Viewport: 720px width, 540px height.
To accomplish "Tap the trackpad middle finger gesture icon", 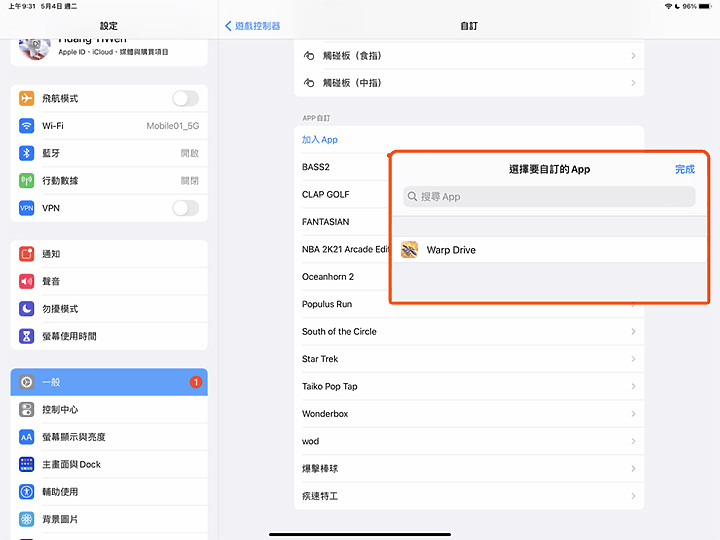I will click(309, 83).
